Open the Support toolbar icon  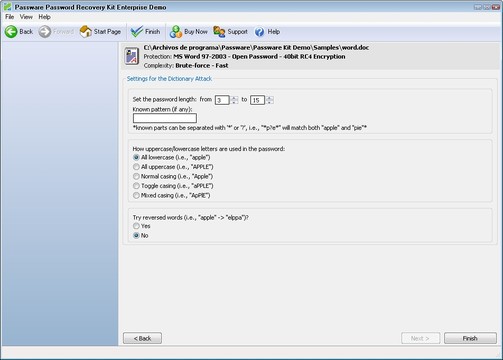[x=219, y=32]
